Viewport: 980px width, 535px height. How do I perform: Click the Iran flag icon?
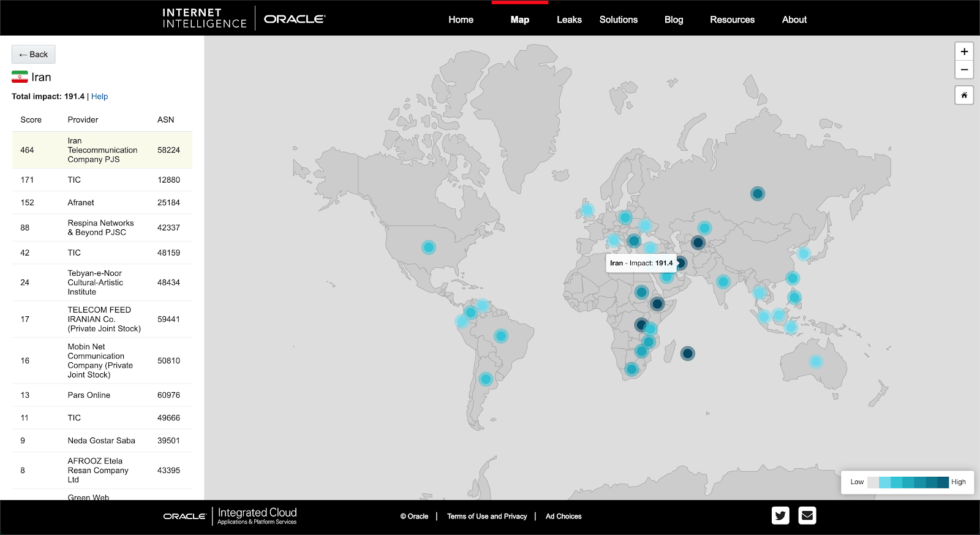[x=20, y=77]
